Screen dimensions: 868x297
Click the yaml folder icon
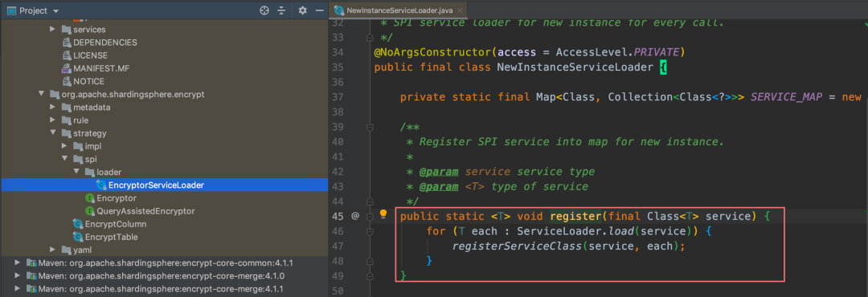[67, 250]
